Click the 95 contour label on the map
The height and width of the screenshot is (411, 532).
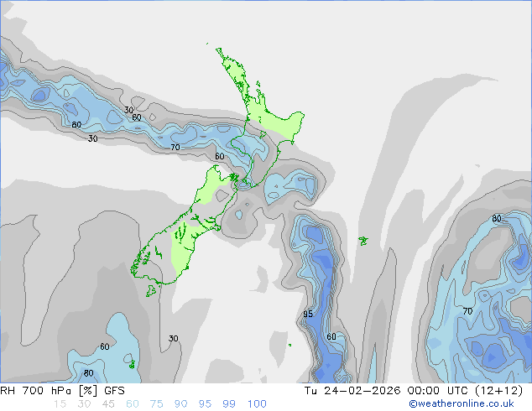coord(308,314)
